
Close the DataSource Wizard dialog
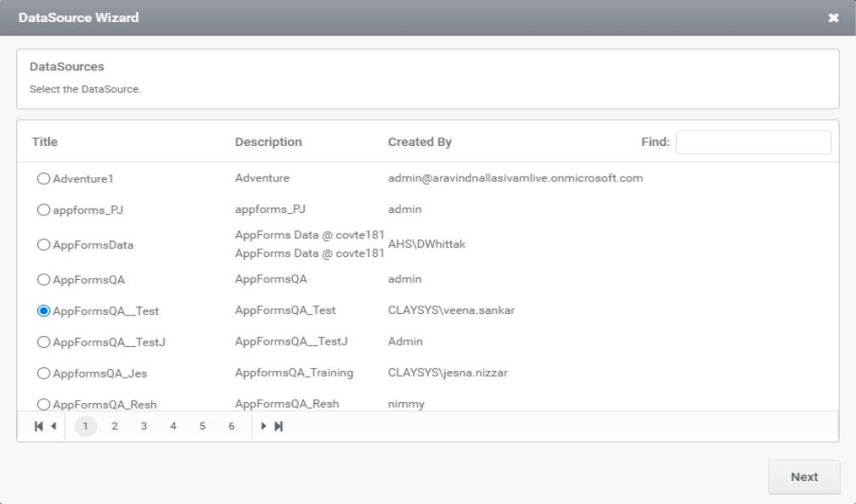tap(833, 18)
